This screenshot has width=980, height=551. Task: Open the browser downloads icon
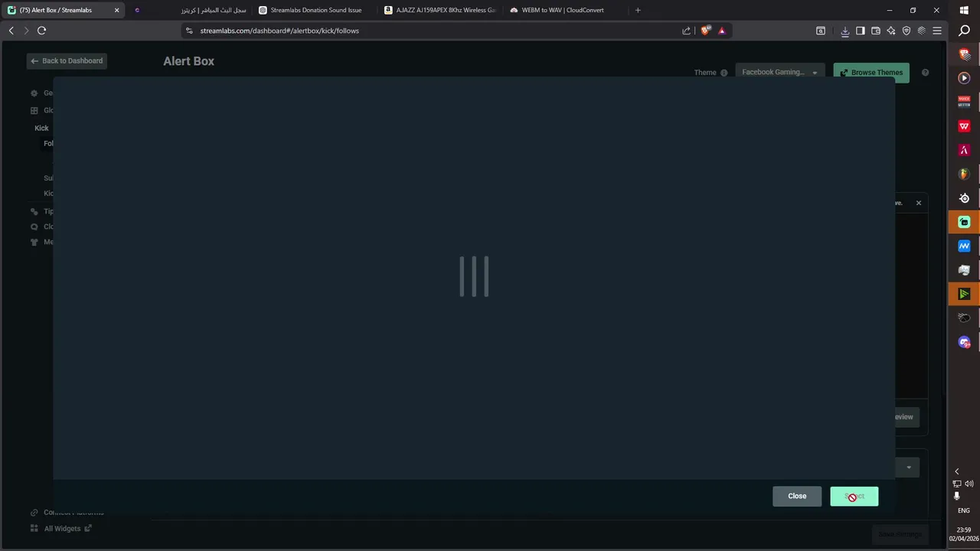tap(845, 31)
